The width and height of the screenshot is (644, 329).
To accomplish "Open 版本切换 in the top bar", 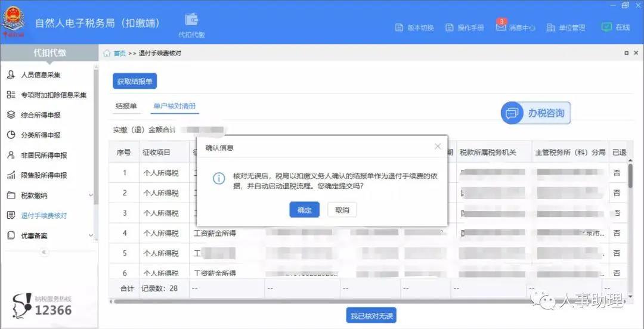I will click(x=414, y=27).
